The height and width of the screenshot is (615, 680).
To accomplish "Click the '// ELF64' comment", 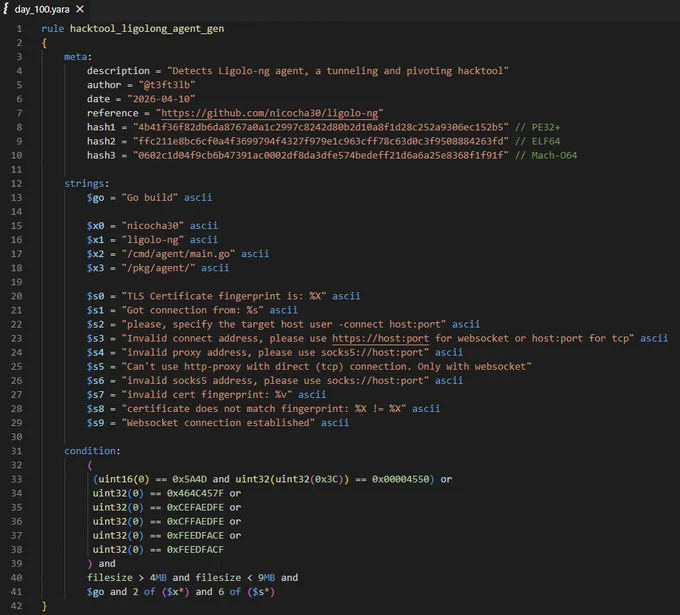I will tap(537, 141).
